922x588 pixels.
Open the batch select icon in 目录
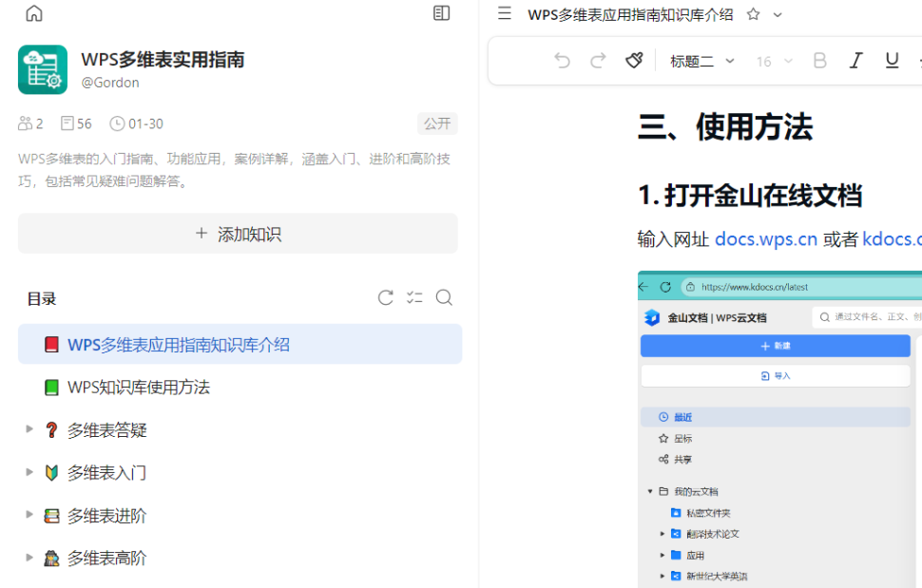point(414,298)
